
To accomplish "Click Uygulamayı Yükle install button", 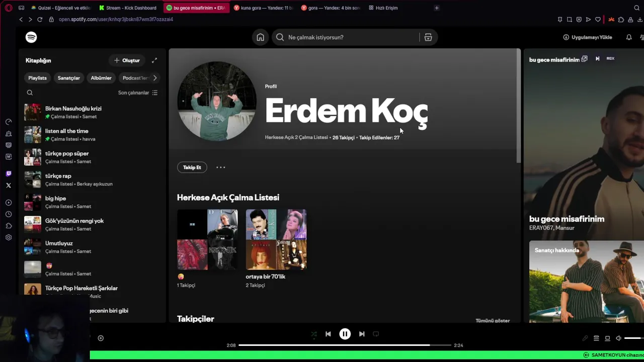I will tap(588, 37).
